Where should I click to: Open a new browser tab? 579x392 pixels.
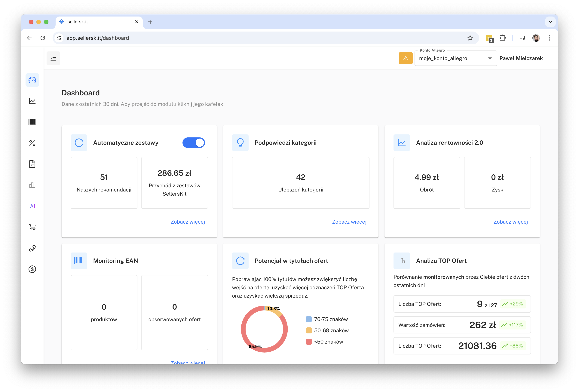[x=150, y=22]
